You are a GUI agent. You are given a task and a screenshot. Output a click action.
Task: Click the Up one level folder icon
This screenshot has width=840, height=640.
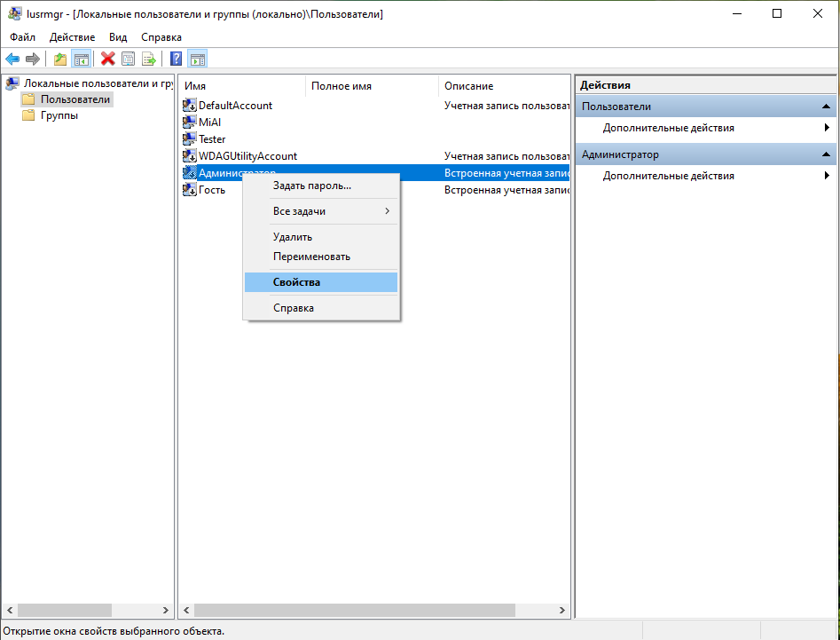click(x=60, y=59)
